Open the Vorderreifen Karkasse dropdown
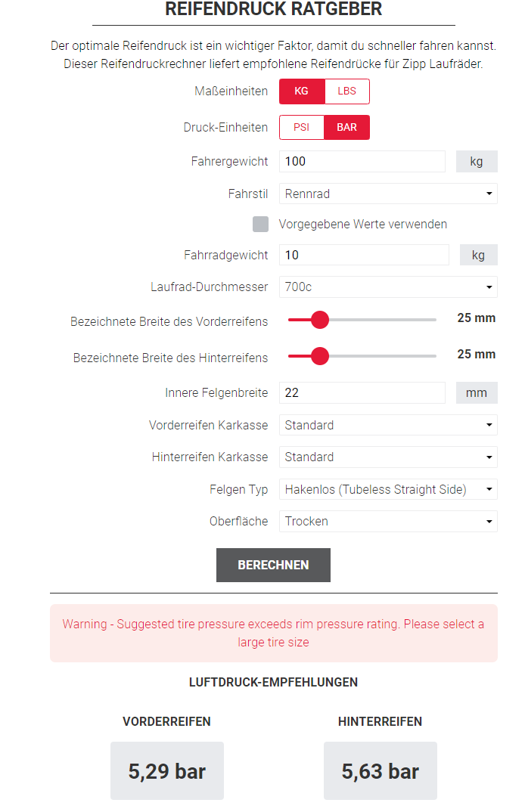 (x=388, y=425)
